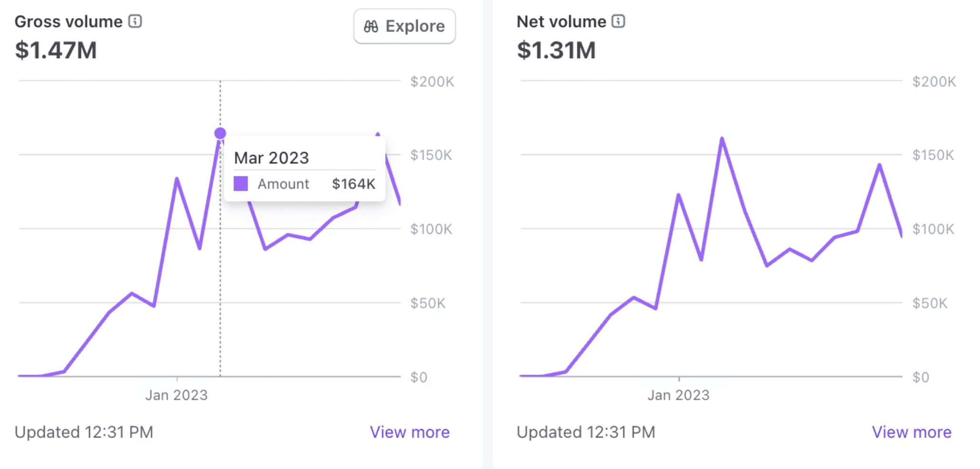Open View more under Gross volume
Image resolution: width=980 pixels, height=469 pixels.
pyautogui.click(x=410, y=432)
